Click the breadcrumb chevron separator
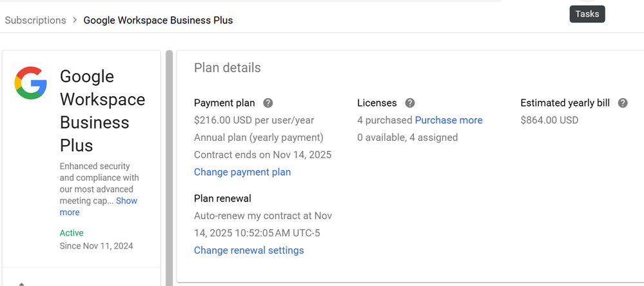This screenshot has height=286, width=644. tap(75, 20)
